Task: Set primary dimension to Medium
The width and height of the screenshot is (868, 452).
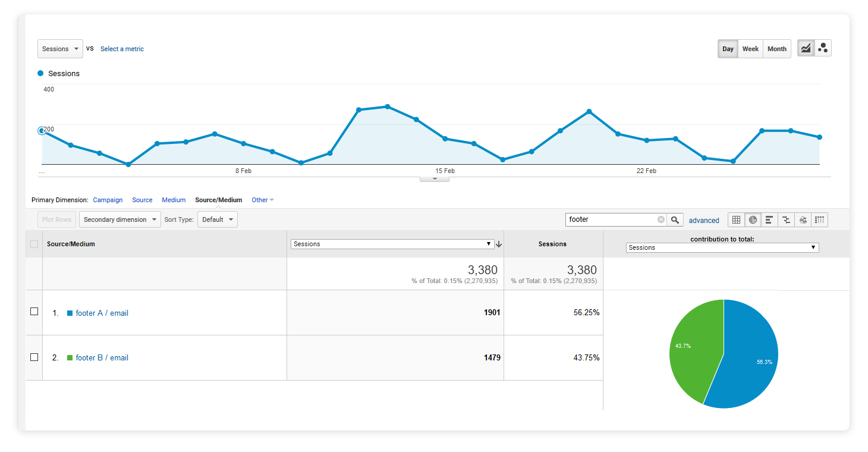Action: pyautogui.click(x=174, y=200)
